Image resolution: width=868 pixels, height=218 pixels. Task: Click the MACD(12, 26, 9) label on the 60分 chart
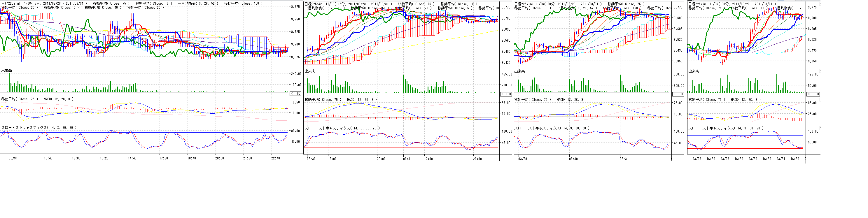click(x=746, y=99)
